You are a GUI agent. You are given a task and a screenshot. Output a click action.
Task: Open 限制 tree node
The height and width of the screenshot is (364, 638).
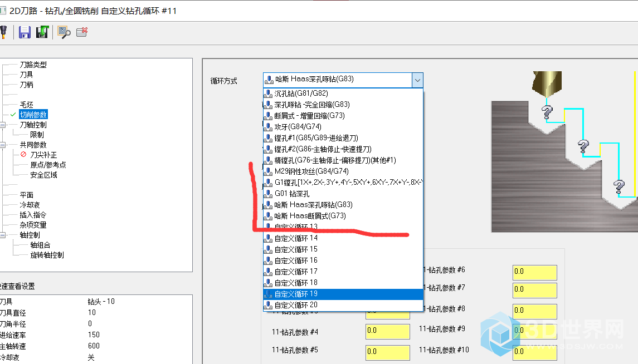tap(37, 135)
